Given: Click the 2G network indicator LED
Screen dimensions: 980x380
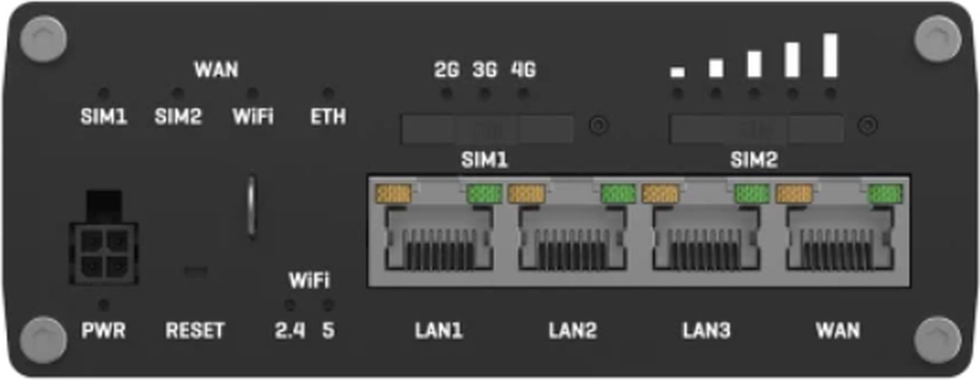Looking at the screenshot, I should [x=446, y=94].
